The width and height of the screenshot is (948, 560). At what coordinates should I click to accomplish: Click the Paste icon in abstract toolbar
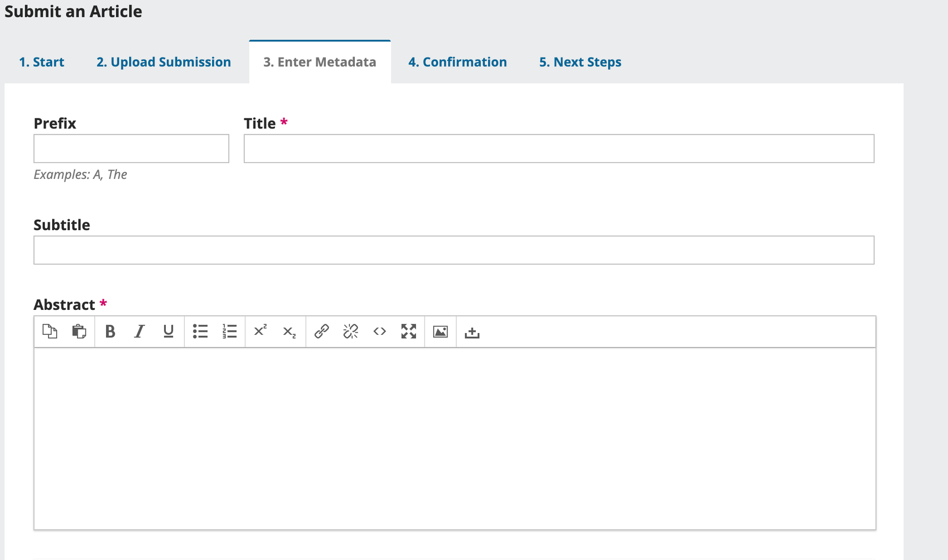click(79, 331)
